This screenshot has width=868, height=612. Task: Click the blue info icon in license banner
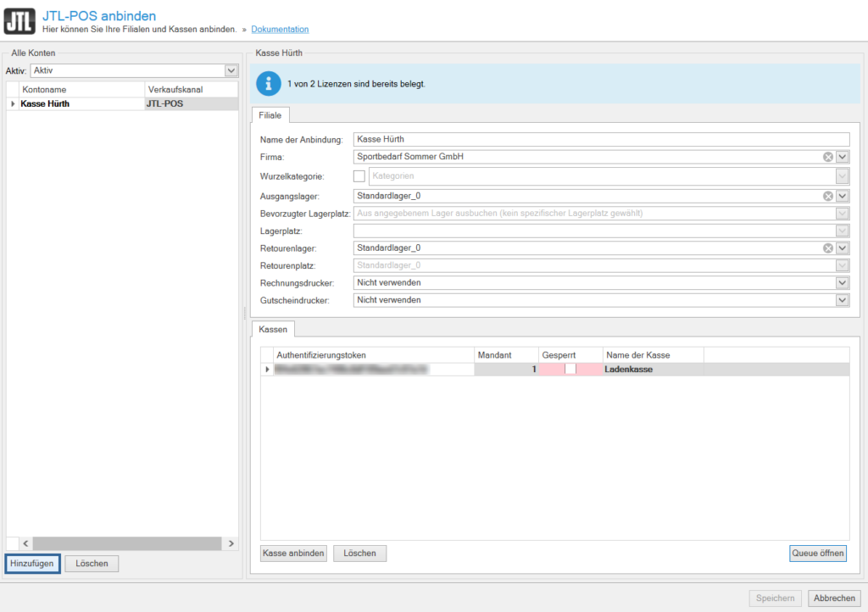[269, 84]
